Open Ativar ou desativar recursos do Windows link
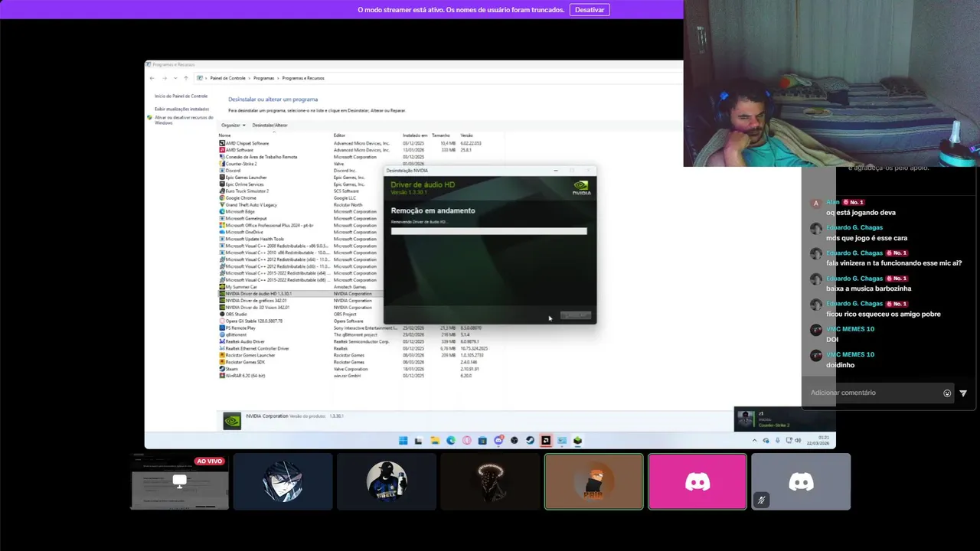980x551 pixels. pyautogui.click(x=184, y=120)
